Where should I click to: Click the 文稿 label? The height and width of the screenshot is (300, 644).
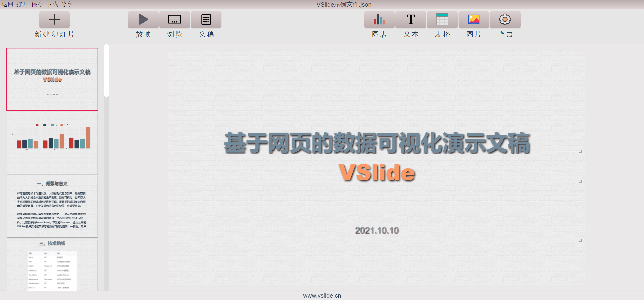pos(206,34)
